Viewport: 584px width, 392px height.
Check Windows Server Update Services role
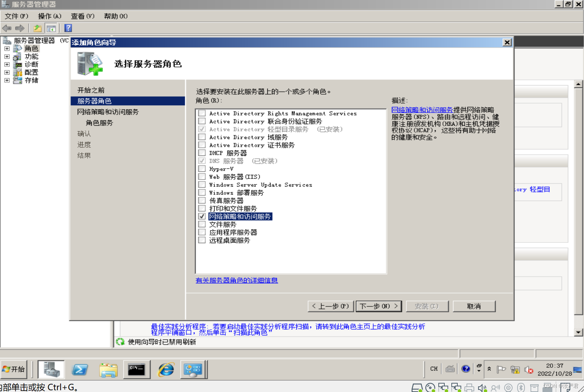point(202,184)
